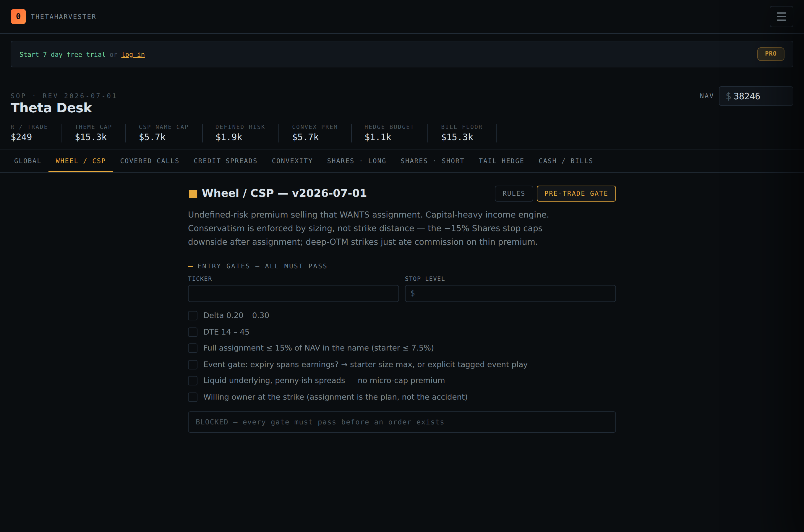Click Start 7-day free trial
804x532 pixels.
[x=62, y=55]
